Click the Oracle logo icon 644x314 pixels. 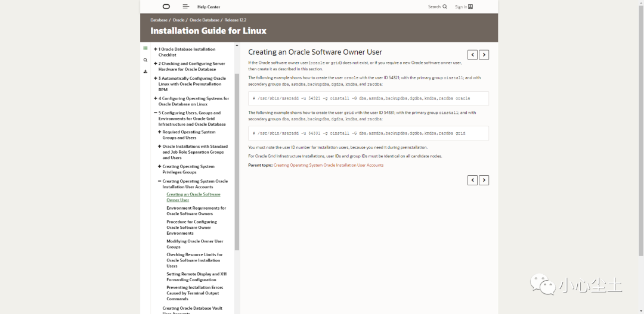[x=166, y=7]
